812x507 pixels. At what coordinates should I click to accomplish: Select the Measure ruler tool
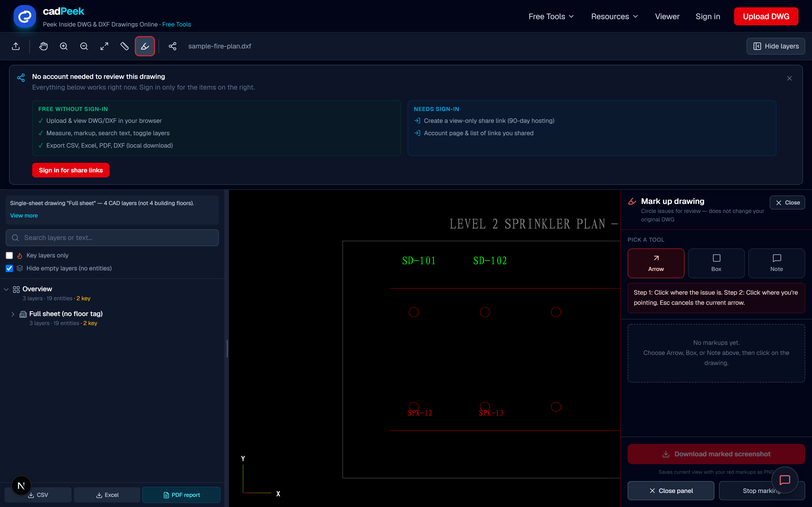coord(125,46)
